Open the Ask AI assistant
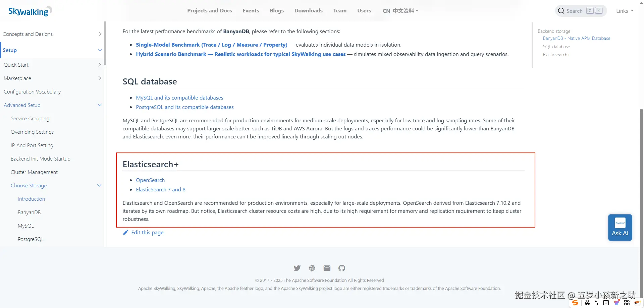 point(620,228)
